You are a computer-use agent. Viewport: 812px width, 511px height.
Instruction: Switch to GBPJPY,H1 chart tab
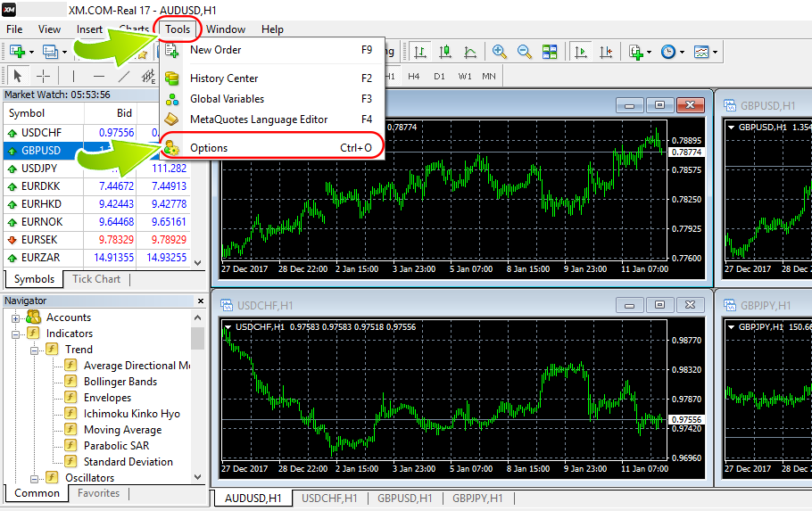click(x=477, y=498)
